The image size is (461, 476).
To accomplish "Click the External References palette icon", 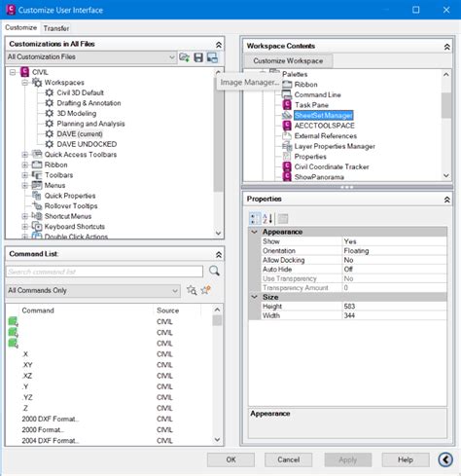I will (287, 135).
